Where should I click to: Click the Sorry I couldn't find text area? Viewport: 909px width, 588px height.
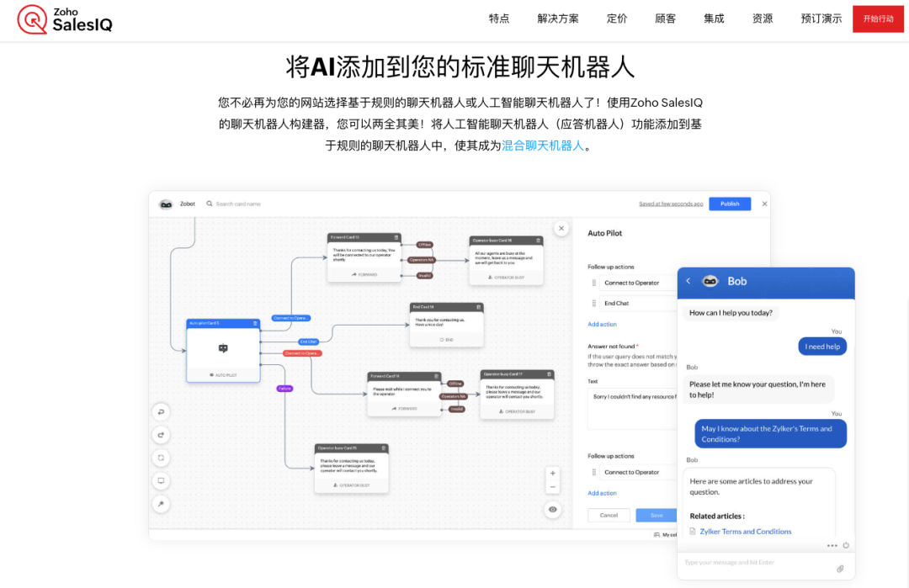click(x=632, y=409)
